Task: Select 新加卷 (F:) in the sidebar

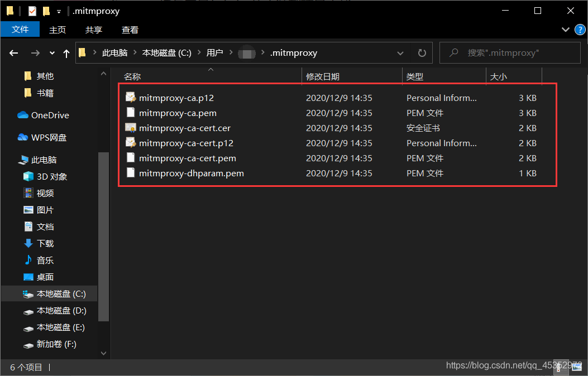Action: [x=50, y=344]
